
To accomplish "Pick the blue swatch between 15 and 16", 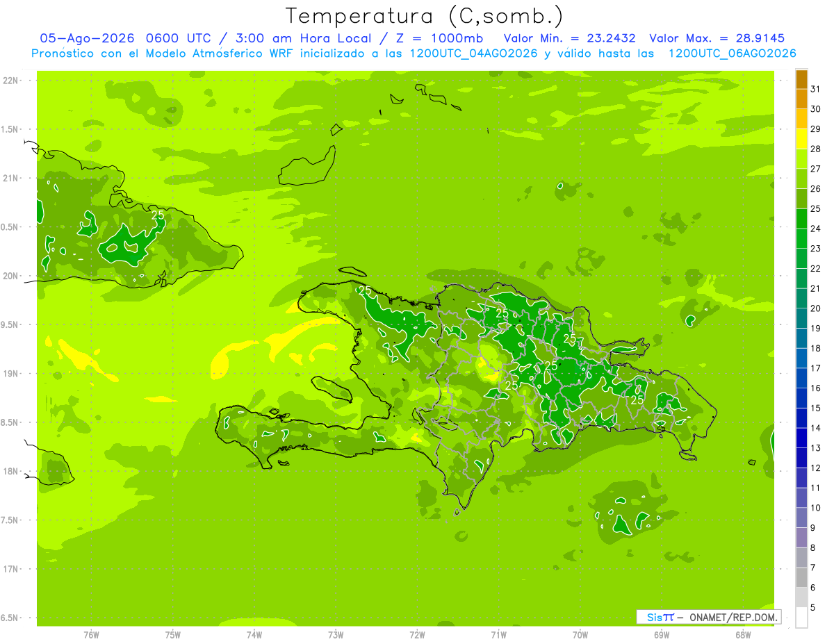I will pyautogui.click(x=801, y=399).
